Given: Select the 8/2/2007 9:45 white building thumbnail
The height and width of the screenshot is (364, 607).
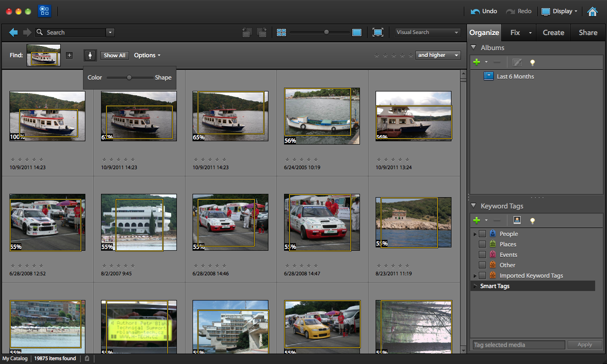Looking at the screenshot, I should coord(139,222).
